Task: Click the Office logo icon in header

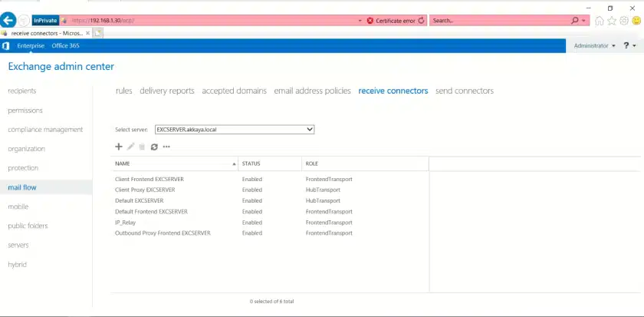Action: [6, 46]
